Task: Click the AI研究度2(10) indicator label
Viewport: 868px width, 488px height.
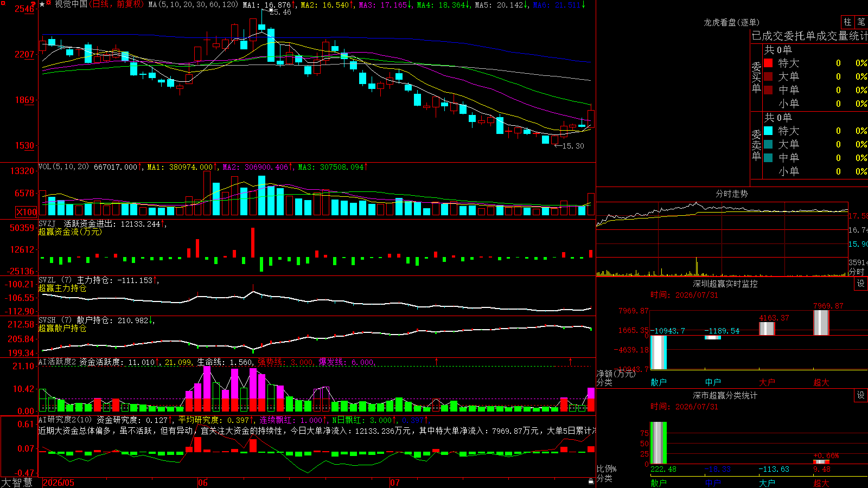Action: tap(65, 420)
